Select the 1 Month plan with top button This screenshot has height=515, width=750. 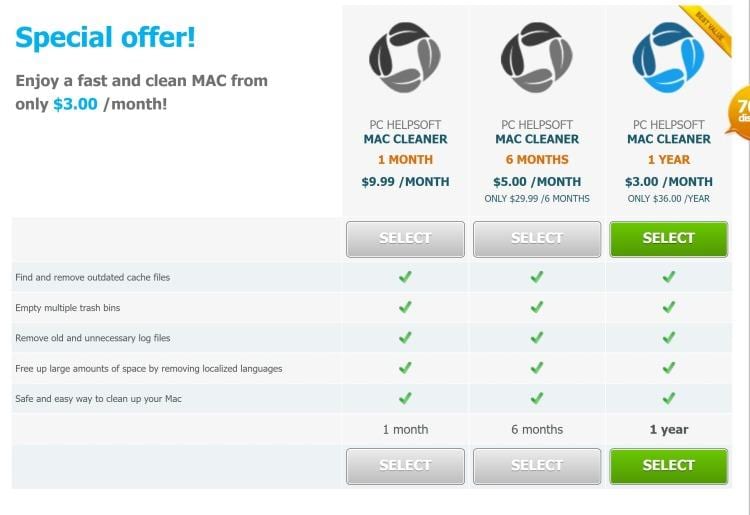405,239
